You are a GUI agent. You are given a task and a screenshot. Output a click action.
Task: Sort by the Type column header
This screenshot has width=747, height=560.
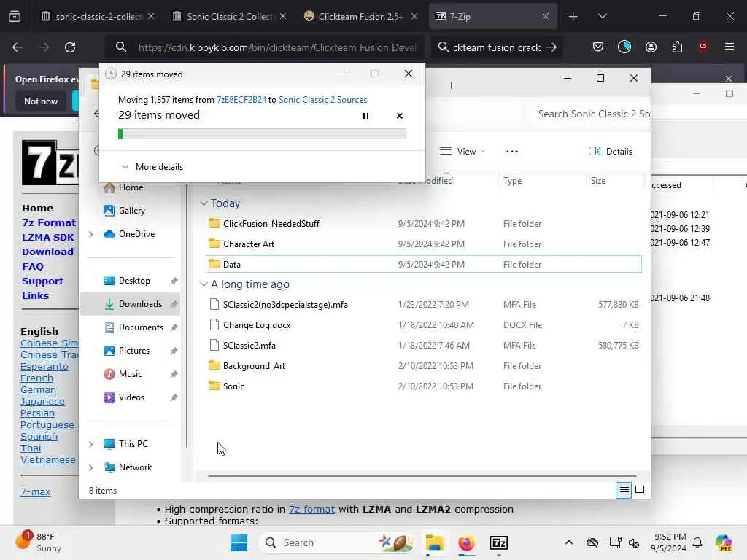(x=542, y=181)
